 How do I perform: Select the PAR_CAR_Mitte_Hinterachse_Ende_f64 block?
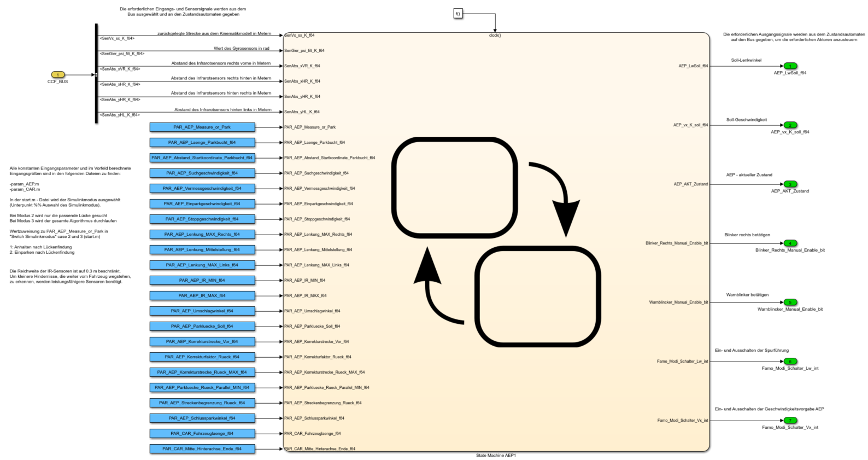coord(202,449)
